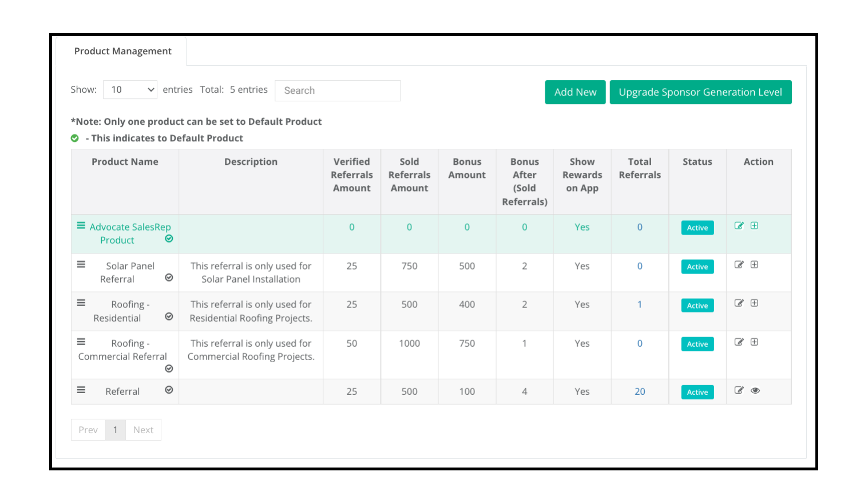Toggle default checkmark for Advocate SalesRep Product
Image resolution: width=868 pixels, height=503 pixels.
pyautogui.click(x=169, y=239)
